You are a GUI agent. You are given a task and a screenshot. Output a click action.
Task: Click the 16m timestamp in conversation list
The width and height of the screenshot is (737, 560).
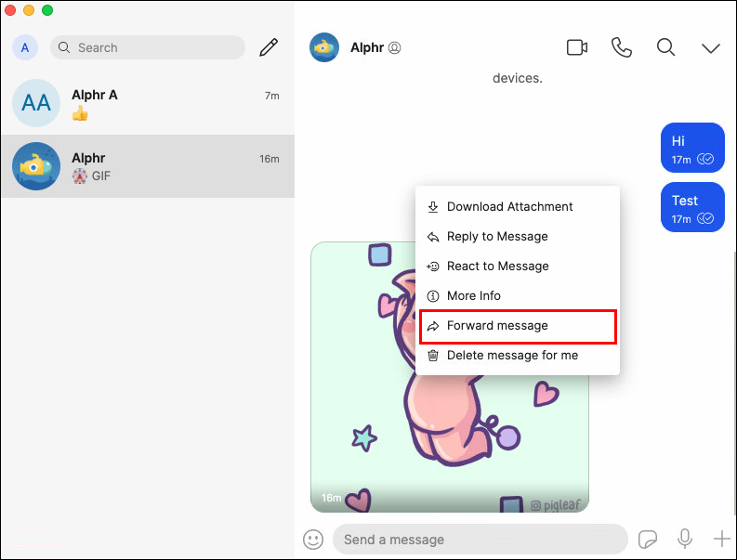pos(270,159)
